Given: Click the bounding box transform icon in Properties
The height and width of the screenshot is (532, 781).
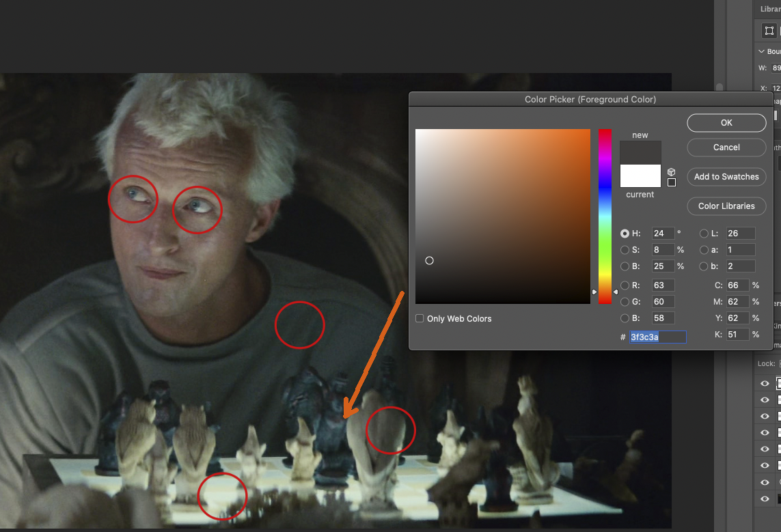Looking at the screenshot, I should point(769,31).
